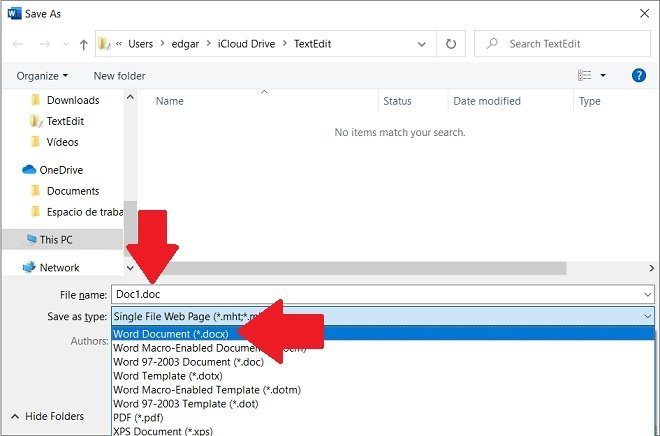The image size is (660, 436).
Task: Go up one folder level
Action: point(83,44)
